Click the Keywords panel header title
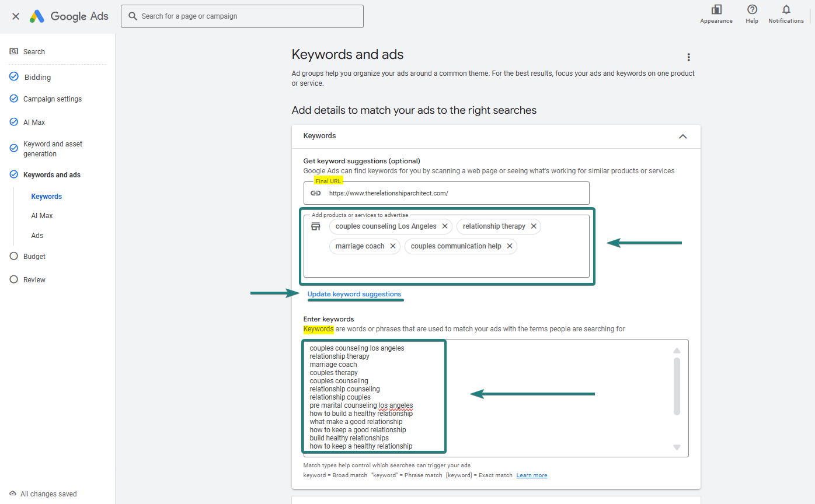 (x=320, y=136)
